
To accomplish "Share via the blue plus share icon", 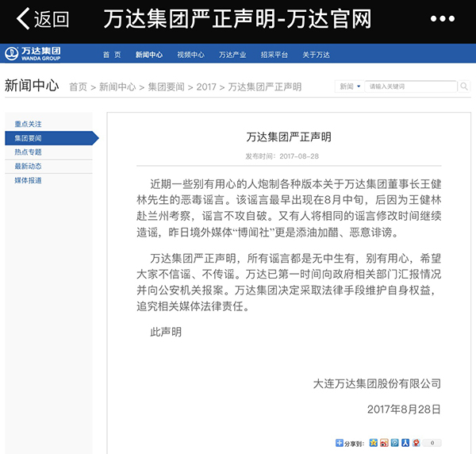I will (340, 443).
